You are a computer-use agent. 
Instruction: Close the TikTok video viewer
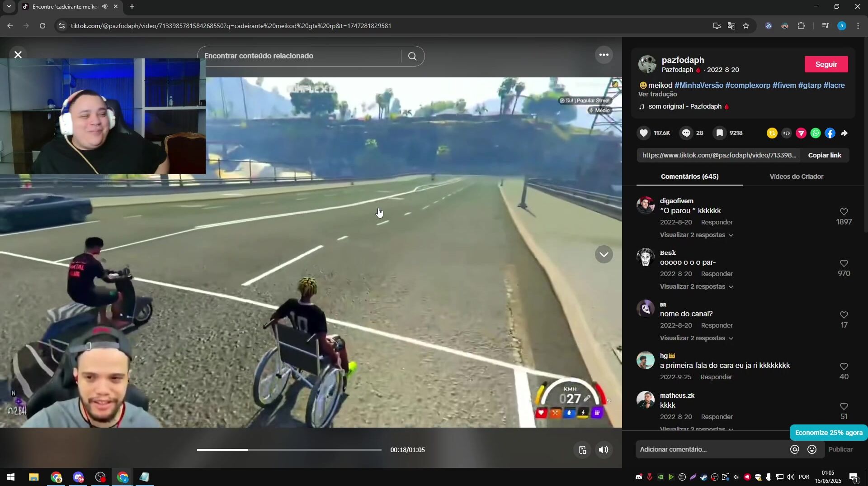18,55
